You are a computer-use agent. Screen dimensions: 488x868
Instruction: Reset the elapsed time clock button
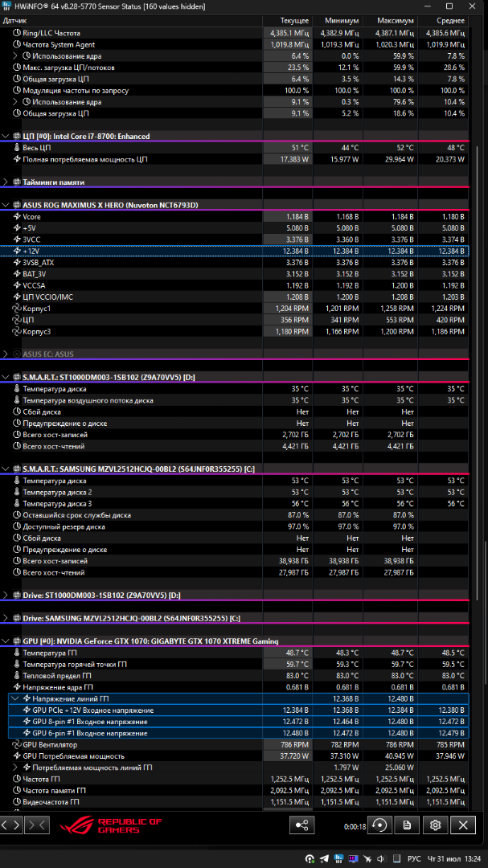point(379,825)
